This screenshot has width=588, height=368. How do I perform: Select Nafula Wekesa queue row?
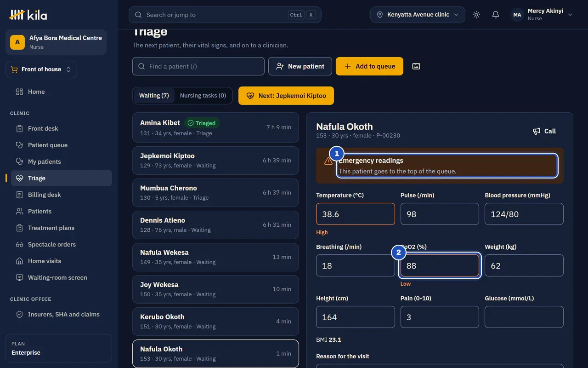pyautogui.click(x=215, y=257)
